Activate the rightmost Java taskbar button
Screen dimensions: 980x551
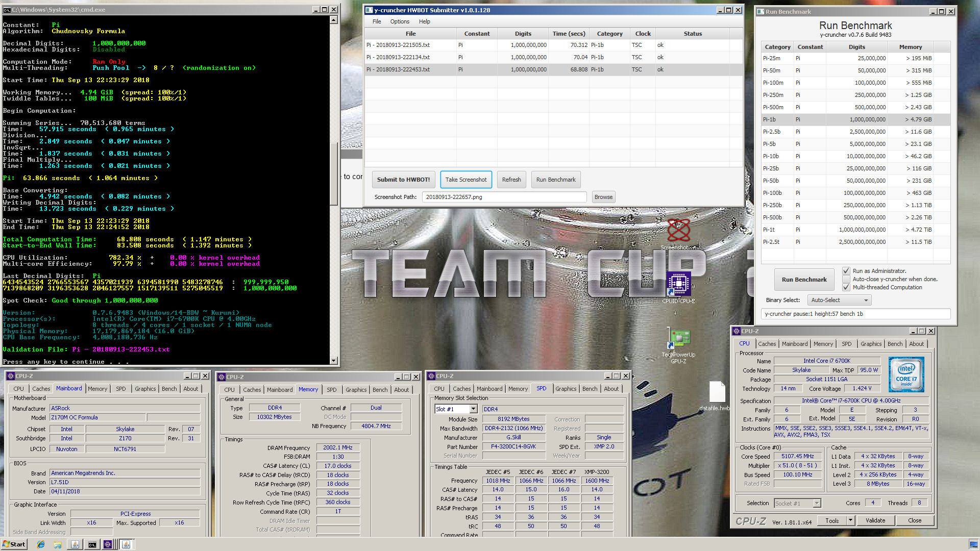pos(126,544)
